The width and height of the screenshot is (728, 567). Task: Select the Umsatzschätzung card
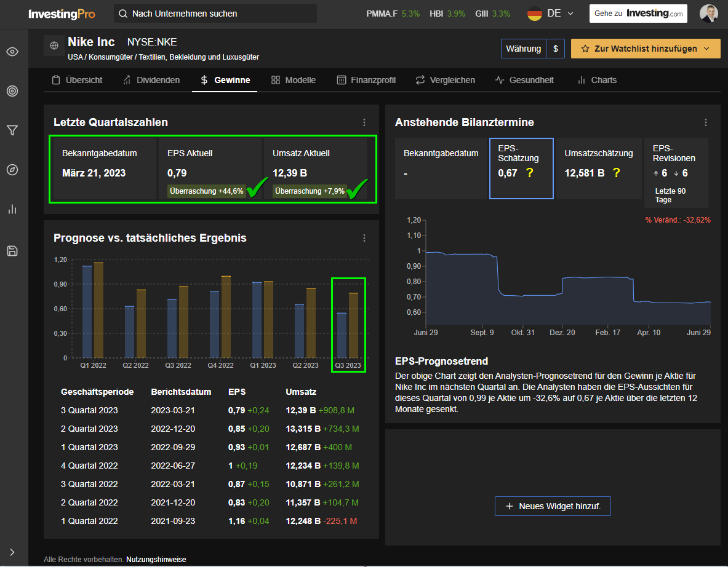coord(599,169)
